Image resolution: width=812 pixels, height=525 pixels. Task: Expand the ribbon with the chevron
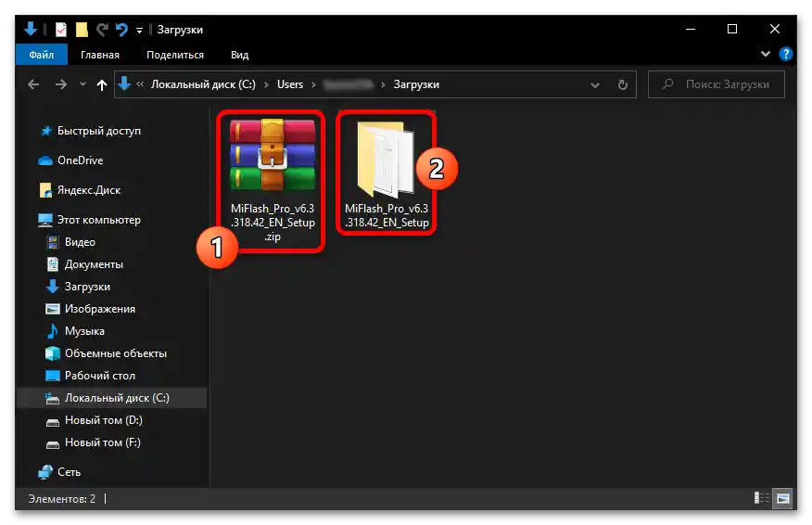(766, 54)
